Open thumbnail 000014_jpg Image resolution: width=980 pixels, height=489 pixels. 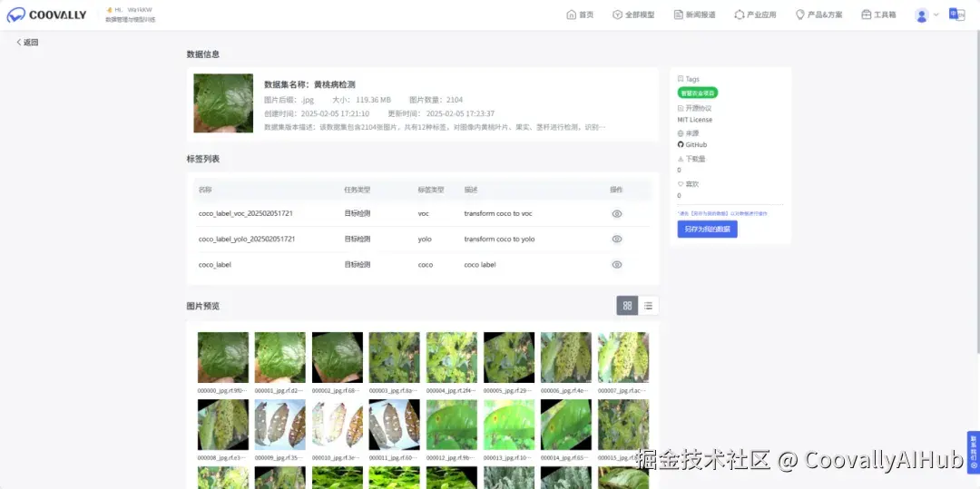coord(566,425)
